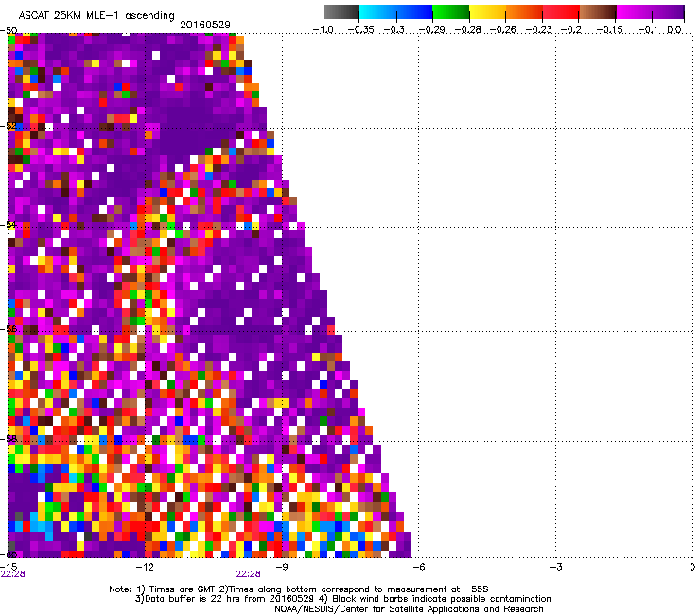This screenshot has width=700, height=615.
Task: Select the dark purple color bar segment
Action: tap(668, 12)
